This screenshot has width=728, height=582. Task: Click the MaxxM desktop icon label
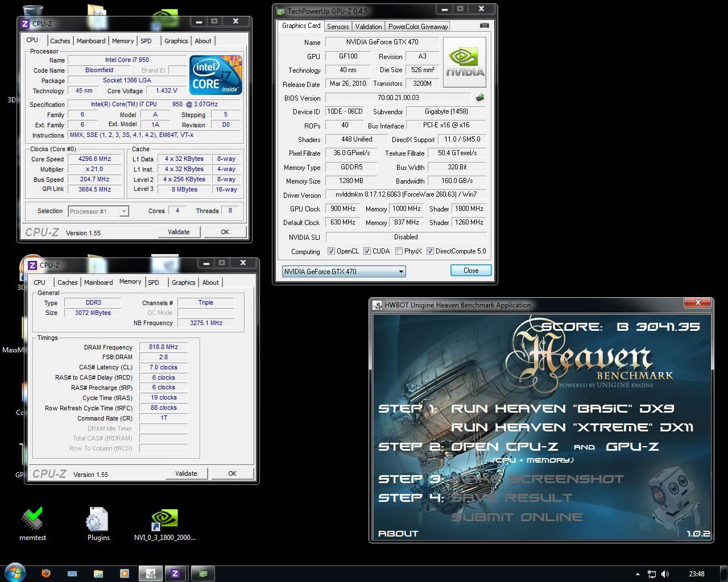click(x=13, y=350)
